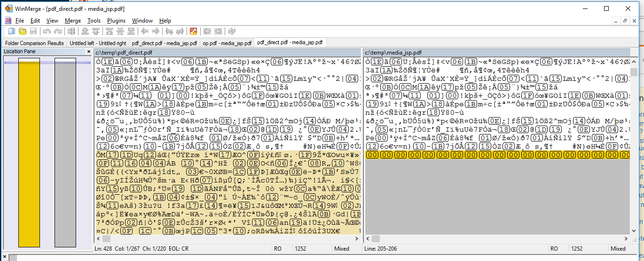644x261 pixels.
Task: Select the op.pdf - media_jsp.pdf tab
Action: pyautogui.click(x=227, y=43)
